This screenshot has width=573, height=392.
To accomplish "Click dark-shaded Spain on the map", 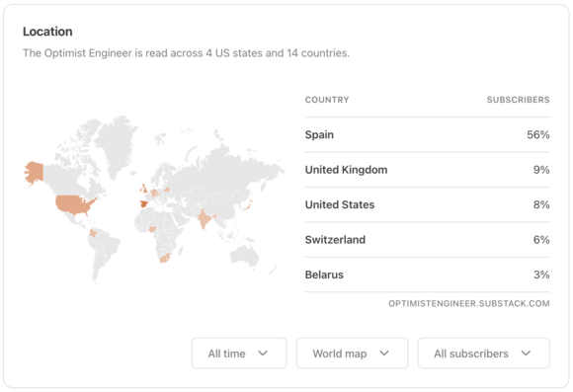I will [x=144, y=203].
